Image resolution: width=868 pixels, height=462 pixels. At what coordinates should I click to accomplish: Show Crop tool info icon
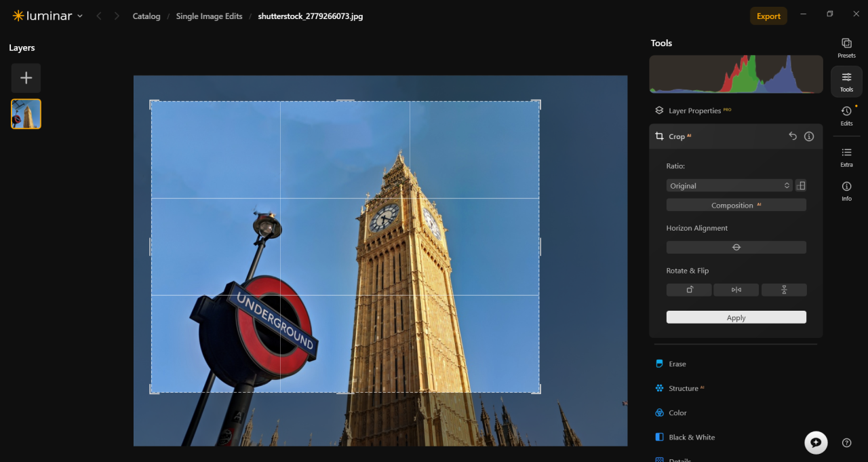809,136
